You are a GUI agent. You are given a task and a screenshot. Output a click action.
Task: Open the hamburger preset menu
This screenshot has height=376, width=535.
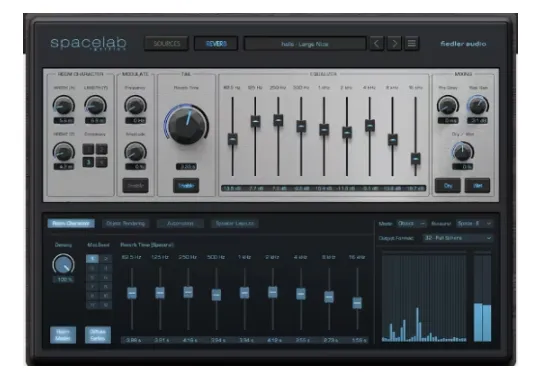click(412, 44)
